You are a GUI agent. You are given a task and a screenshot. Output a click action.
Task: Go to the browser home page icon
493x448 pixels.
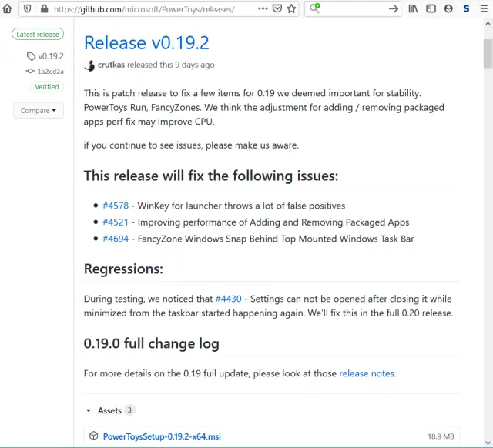[7, 8]
